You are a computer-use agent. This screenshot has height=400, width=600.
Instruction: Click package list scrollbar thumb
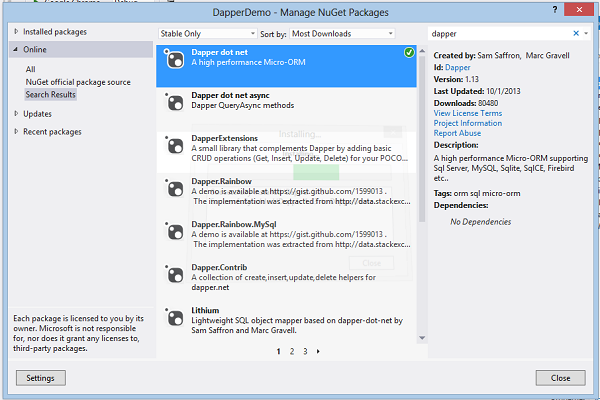click(422, 139)
